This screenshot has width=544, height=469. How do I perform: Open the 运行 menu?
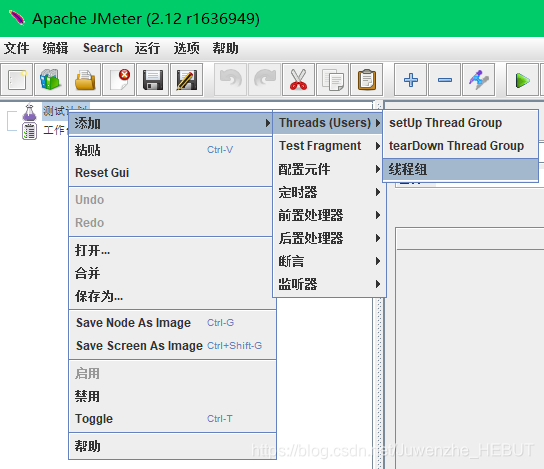point(147,48)
